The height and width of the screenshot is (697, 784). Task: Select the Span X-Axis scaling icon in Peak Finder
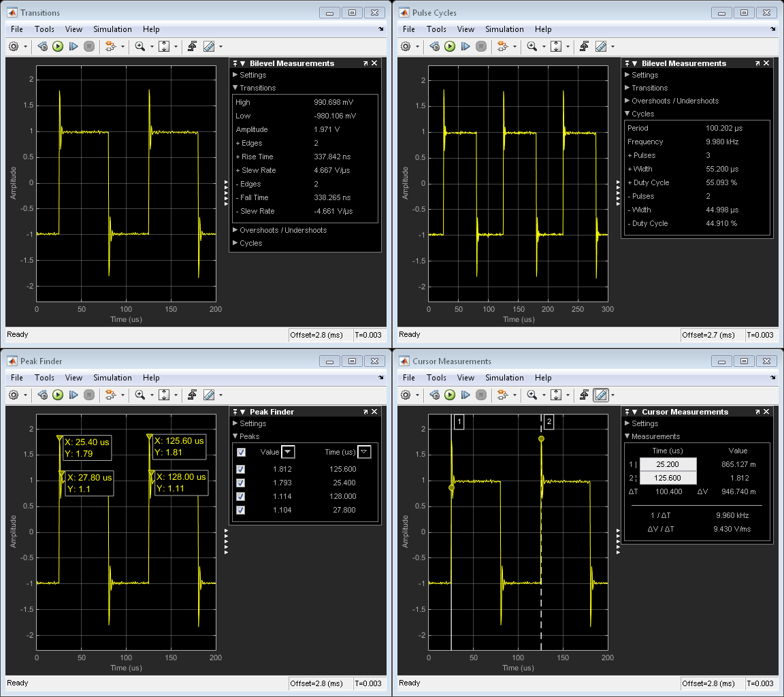(x=163, y=395)
